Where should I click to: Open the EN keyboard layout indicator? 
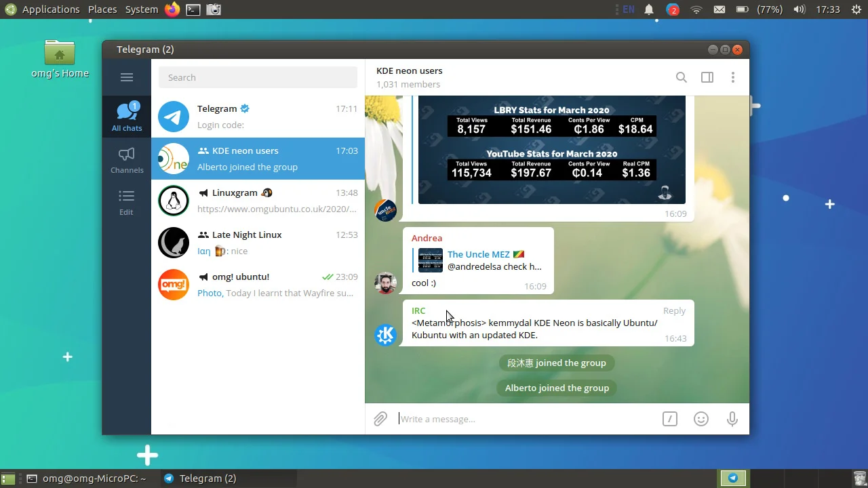coord(627,9)
